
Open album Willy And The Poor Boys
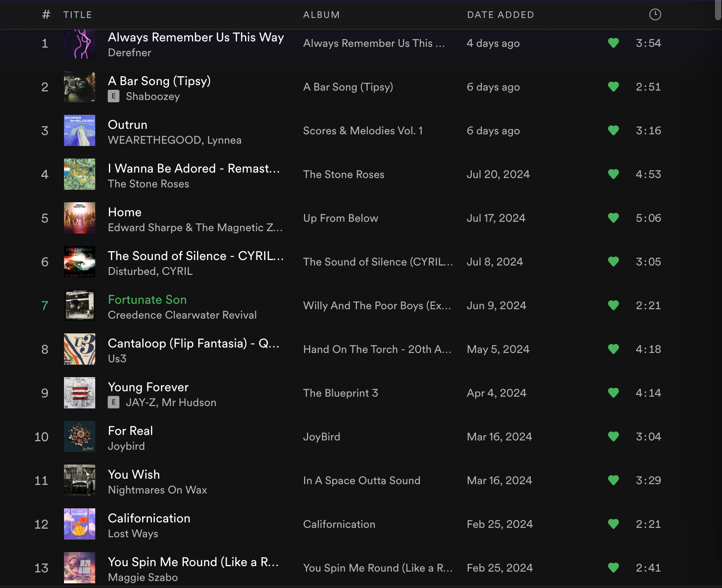point(377,306)
